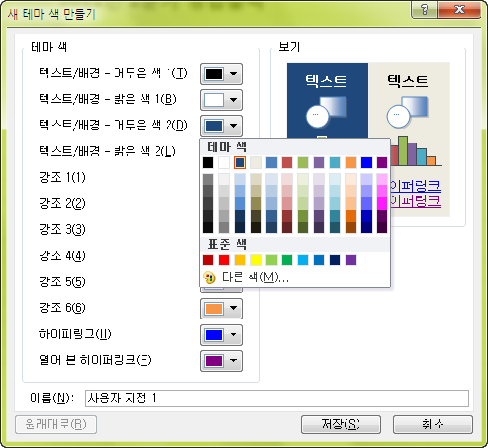Click the purple visited 하이퍼링크 preview link
Viewport: 488px width, 448px height.
point(415,201)
